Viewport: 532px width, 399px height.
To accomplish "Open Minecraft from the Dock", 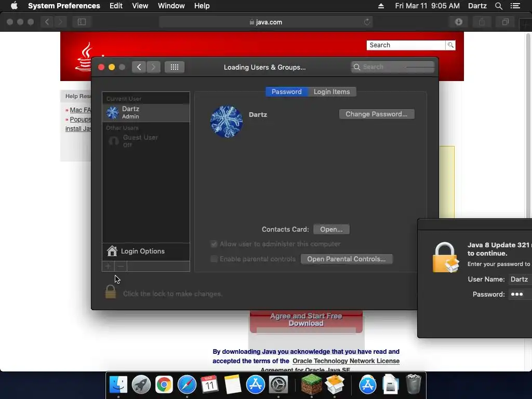I will (x=312, y=385).
